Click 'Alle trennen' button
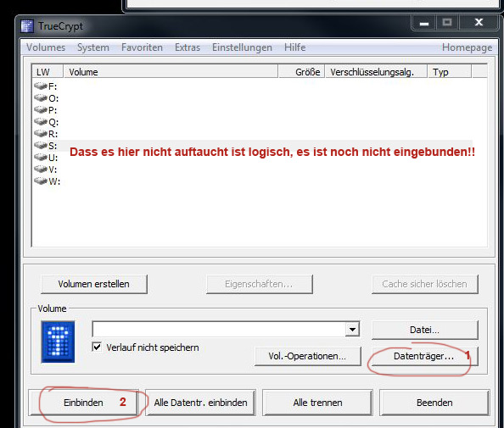 click(x=317, y=403)
